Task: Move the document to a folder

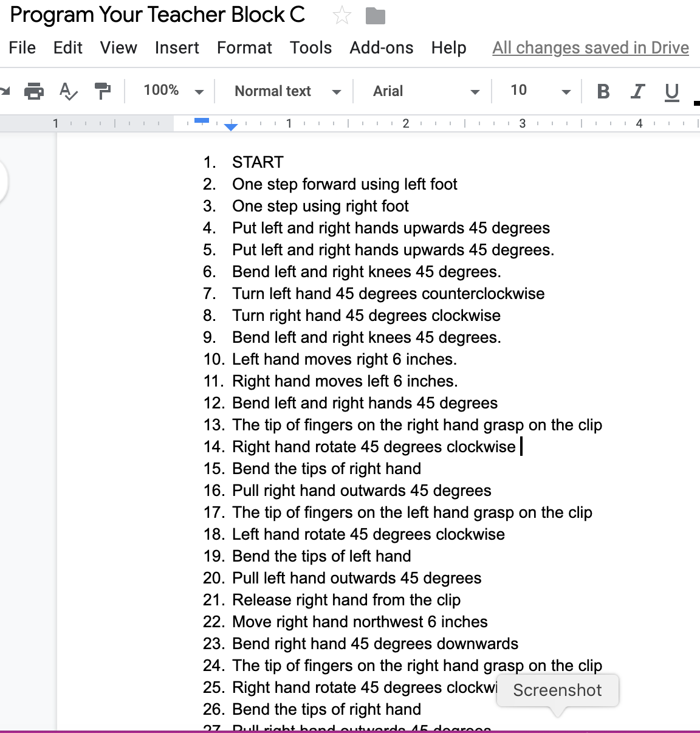Action: [376, 15]
